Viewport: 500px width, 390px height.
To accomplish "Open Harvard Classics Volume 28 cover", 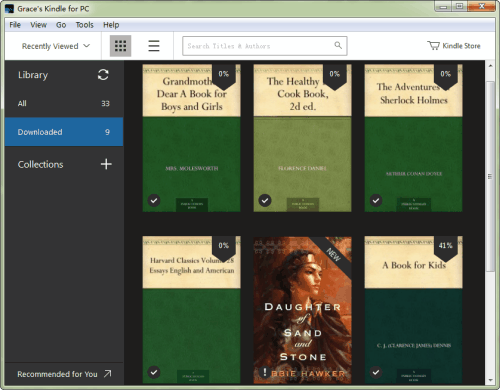I will click(191, 310).
